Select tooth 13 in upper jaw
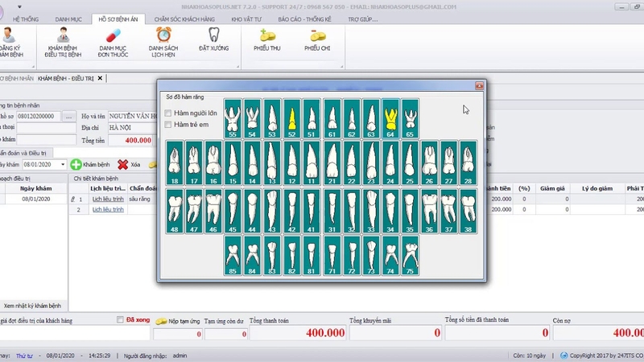The height and width of the screenshot is (362, 644). click(x=272, y=163)
